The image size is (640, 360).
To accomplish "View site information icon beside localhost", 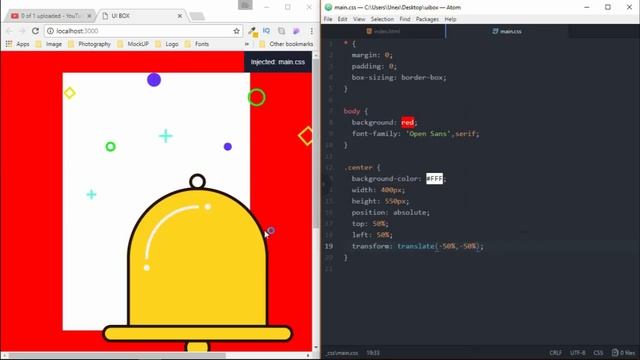I will pyautogui.click(x=50, y=31).
